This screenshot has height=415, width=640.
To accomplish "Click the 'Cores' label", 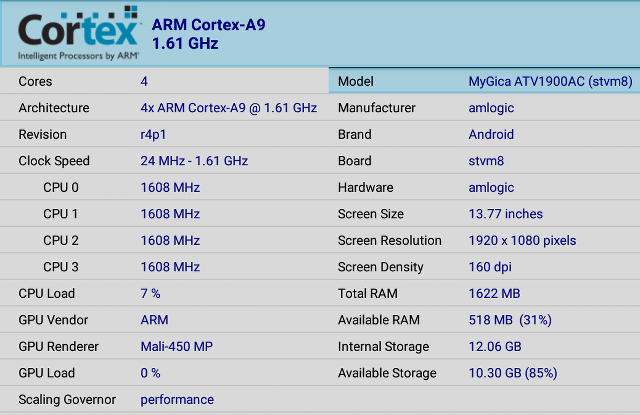I will point(35,81).
